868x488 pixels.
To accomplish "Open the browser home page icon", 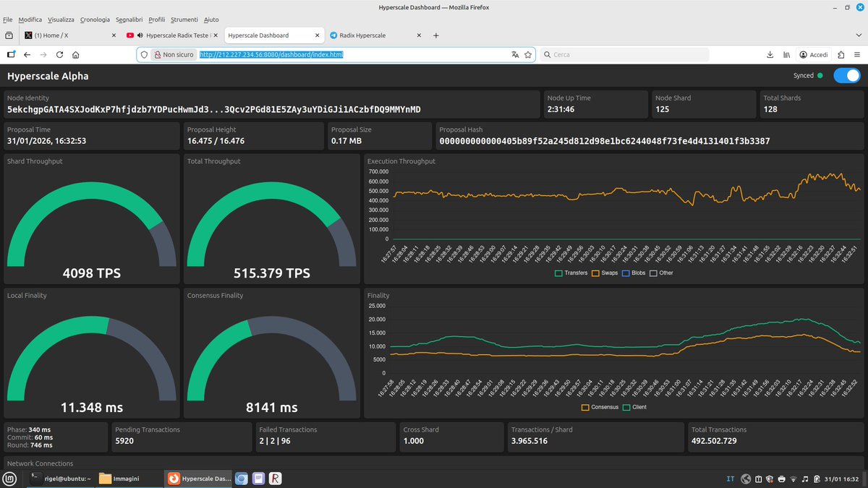I will 76,54.
